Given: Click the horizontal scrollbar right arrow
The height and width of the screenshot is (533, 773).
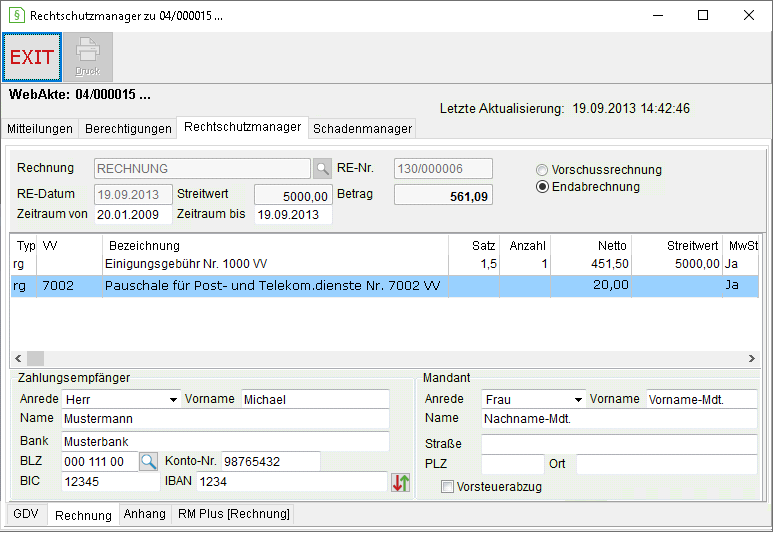Looking at the screenshot, I should [x=751, y=358].
